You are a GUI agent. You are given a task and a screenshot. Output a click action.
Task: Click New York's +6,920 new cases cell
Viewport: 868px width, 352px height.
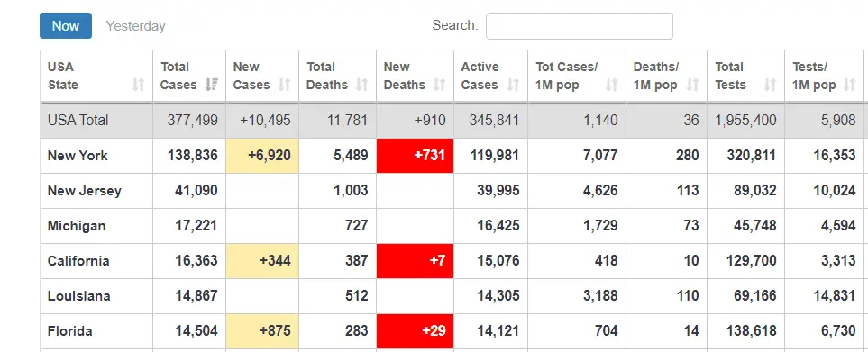pyautogui.click(x=262, y=155)
